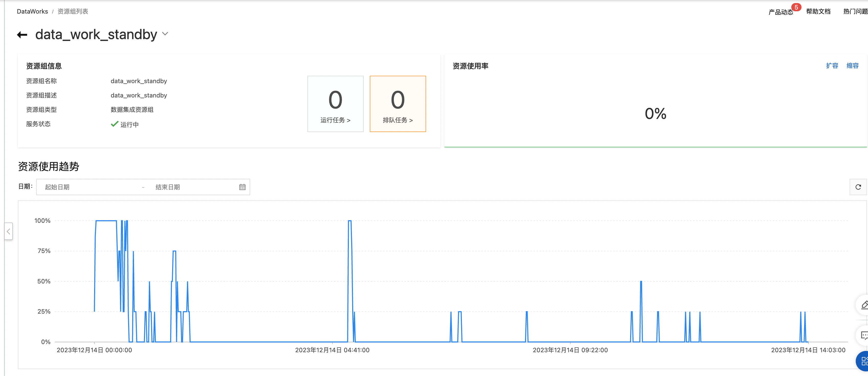The height and width of the screenshot is (376, 868).
Task: Click the 14:03:00 x-axis time label
Action: click(x=808, y=350)
